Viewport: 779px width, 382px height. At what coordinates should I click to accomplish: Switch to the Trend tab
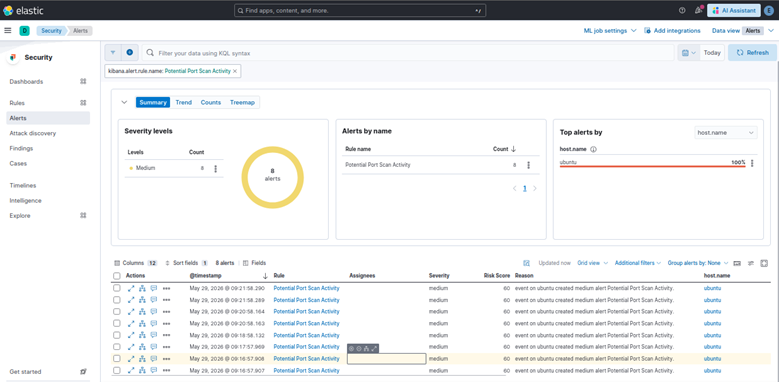pos(183,102)
